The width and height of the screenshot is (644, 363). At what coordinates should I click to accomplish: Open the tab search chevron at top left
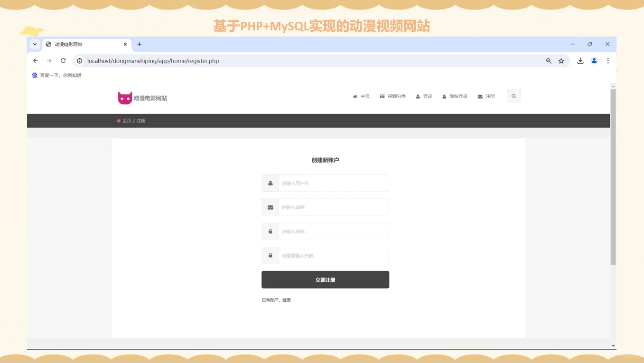[35, 44]
